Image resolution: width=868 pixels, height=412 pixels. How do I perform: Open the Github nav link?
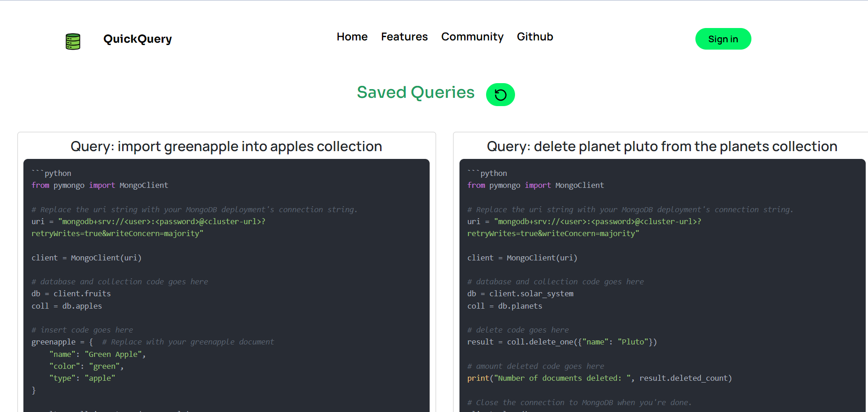[535, 37]
